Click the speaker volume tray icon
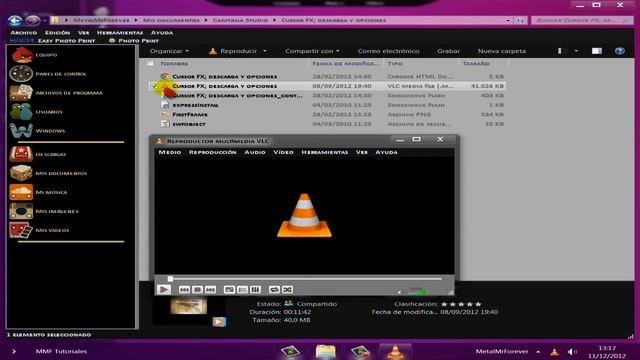Screen dimensions: 640x360 (571, 351)
